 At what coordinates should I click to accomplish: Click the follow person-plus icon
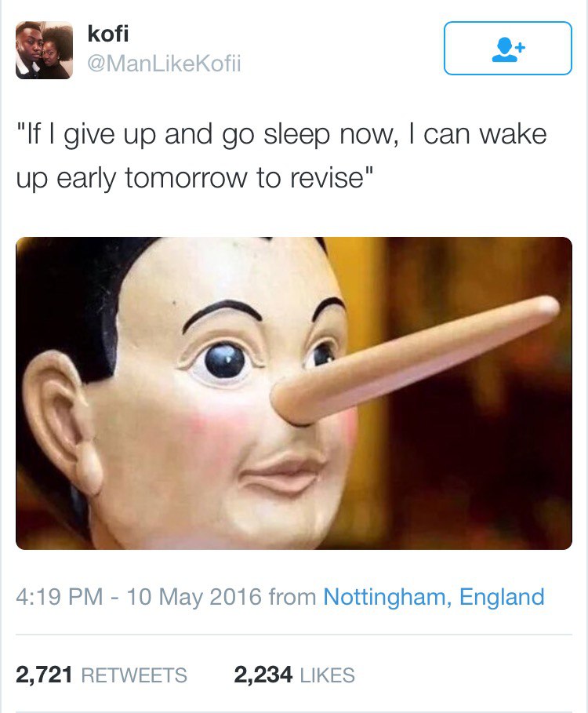pyautogui.click(x=508, y=49)
